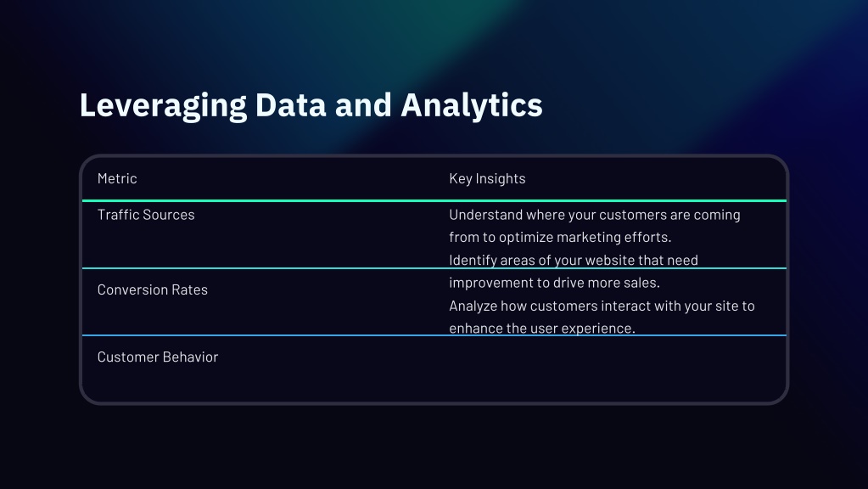Click the 'Conversion Rates' table cell
Image resolution: width=868 pixels, height=489 pixels.
152,289
